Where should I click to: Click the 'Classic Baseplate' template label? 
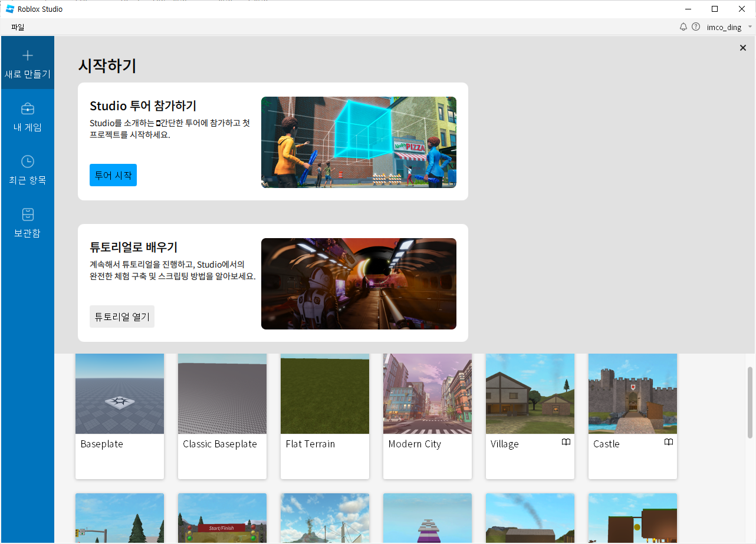click(220, 444)
